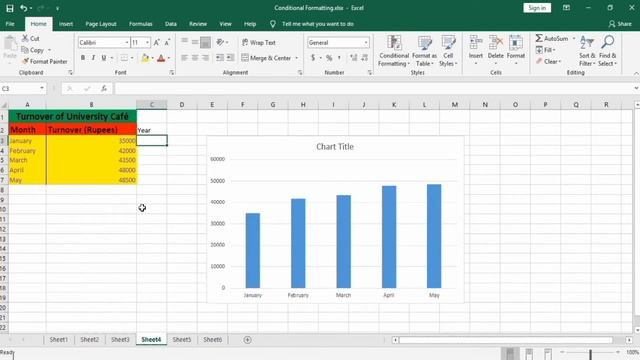Click the Name Box showing C3
This screenshot has width=640, height=360.
pyautogui.click(x=20, y=88)
